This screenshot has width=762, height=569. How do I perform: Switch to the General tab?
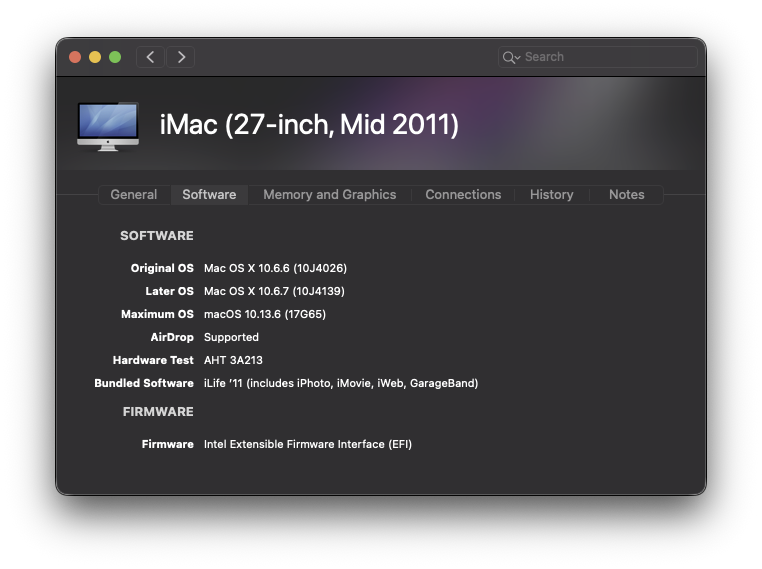[x=134, y=194]
